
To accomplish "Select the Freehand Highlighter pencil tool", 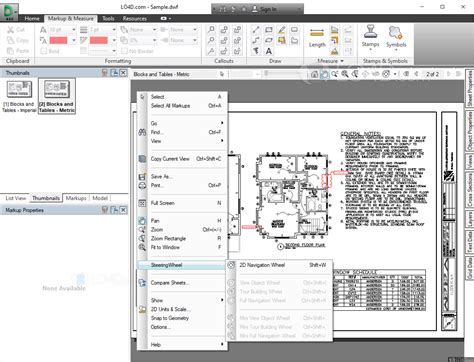I will (x=282, y=30).
